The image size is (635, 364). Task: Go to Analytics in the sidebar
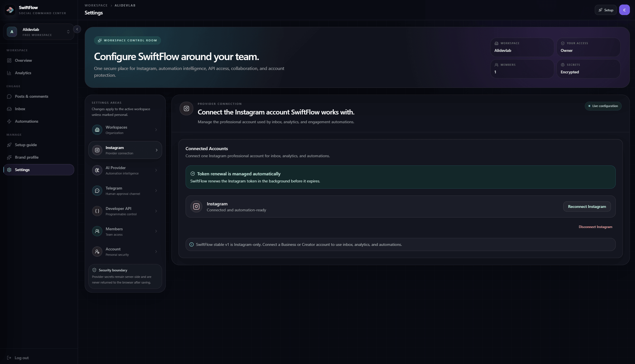[39, 73]
